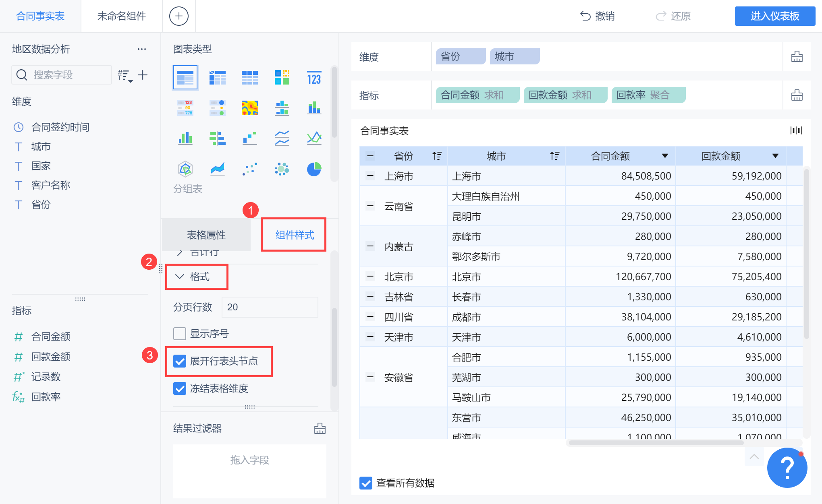Clear dimensions with the broom icon
This screenshot has width=822, height=504.
click(797, 57)
